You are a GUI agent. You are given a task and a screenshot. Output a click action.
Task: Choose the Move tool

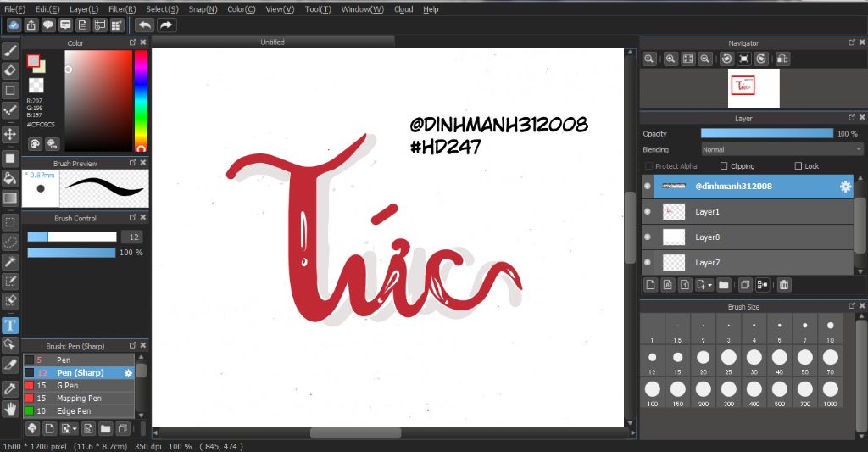(x=10, y=134)
